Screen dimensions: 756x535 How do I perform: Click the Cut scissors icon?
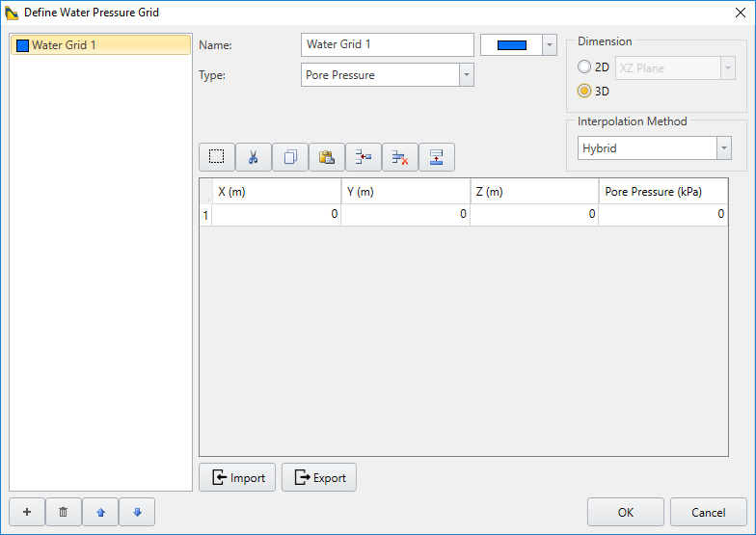(x=253, y=157)
